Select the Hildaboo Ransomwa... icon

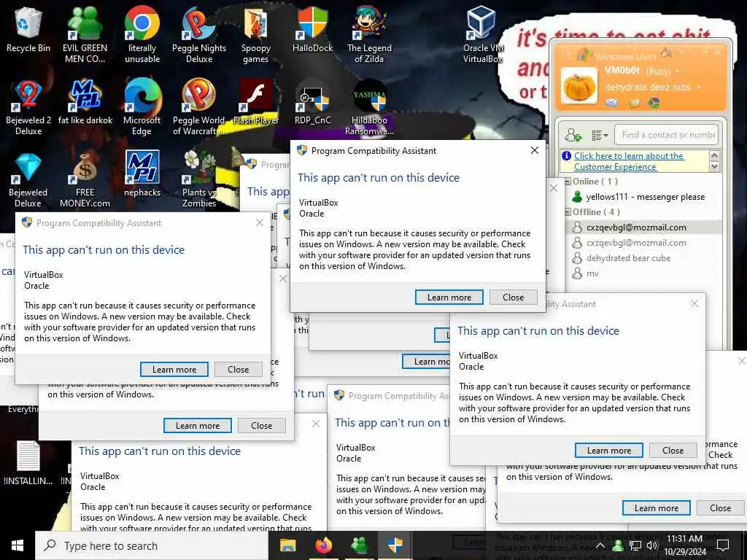369,107
